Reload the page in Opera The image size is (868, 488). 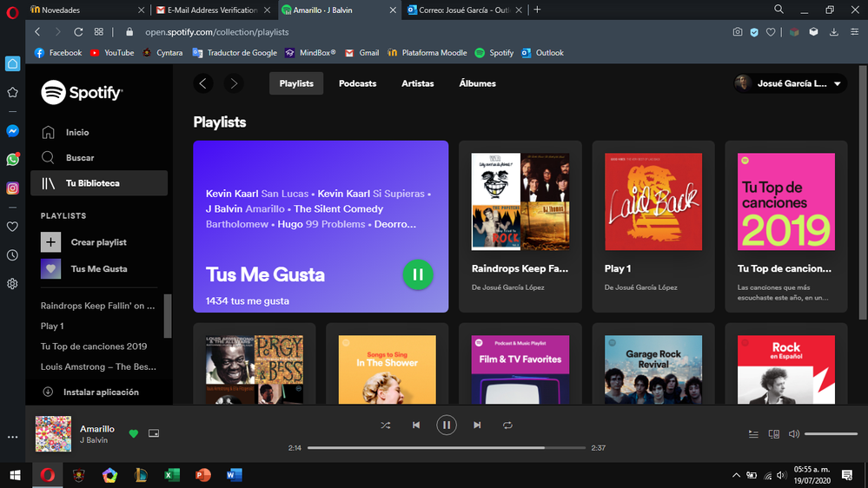click(x=78, y=32)
